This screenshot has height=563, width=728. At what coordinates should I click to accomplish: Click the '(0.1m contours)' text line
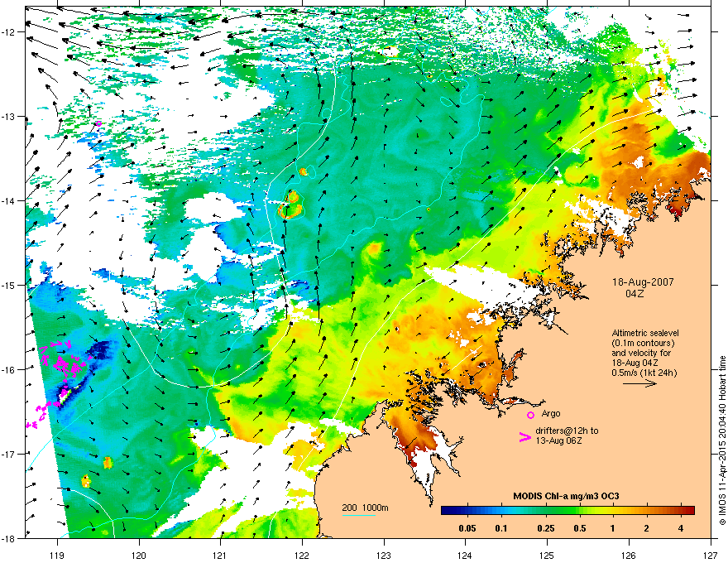tap(643, 343)
